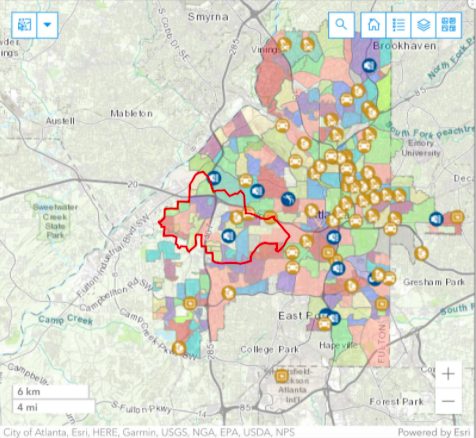Viewport: 476px width, 438px height.
Task: Open the Legend list icon
Action: pyautogui.click(x=399, y=25)
